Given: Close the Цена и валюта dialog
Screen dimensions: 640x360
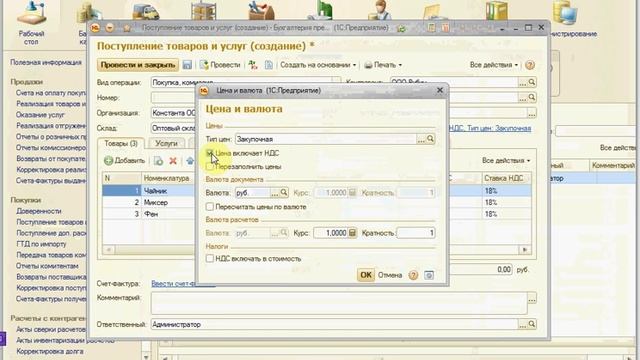Looking at the screenshot, I should (x=440, y=90).
